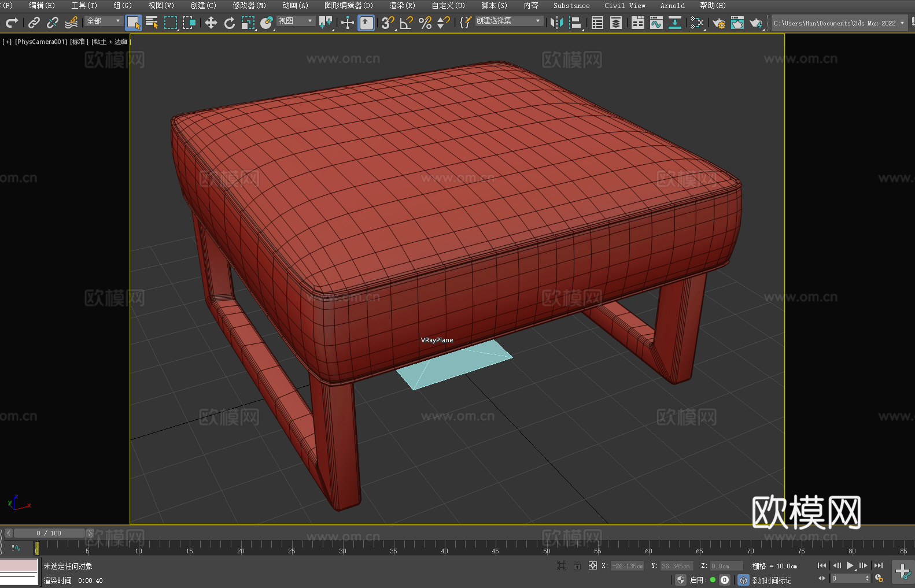
Task: Click the Redo arrow icon
Action: [12, 23]
